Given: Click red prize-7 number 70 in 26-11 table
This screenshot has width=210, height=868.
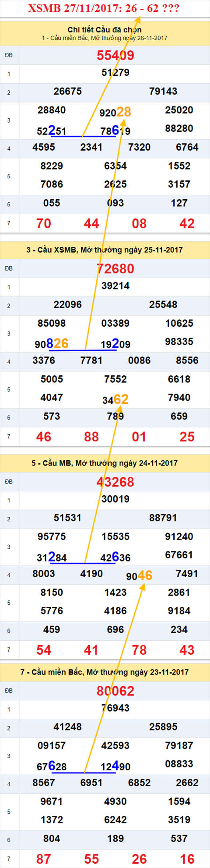Looking at the screenshot, I should click(44, 224).
